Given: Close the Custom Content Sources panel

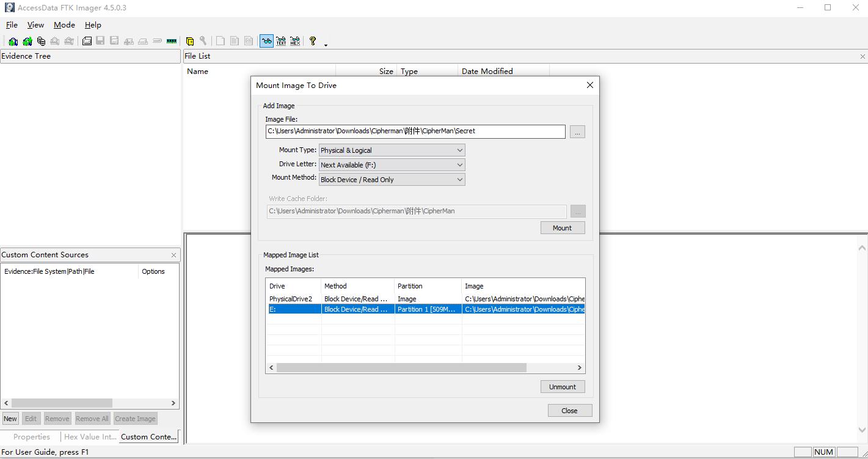Looking at the screenshot, I should [x=173, y=255].
